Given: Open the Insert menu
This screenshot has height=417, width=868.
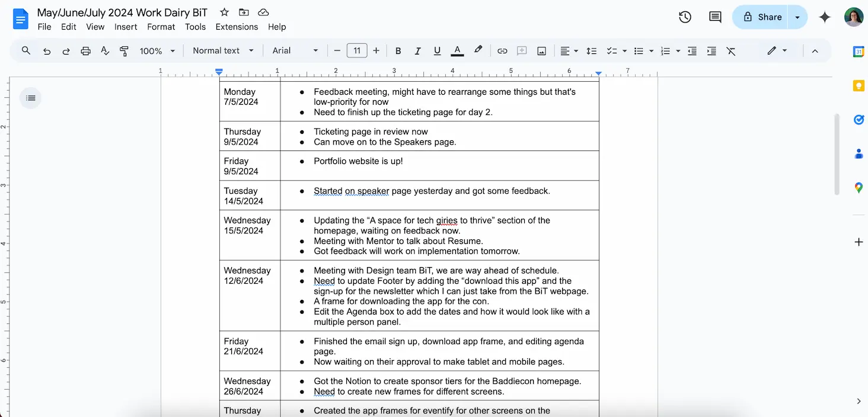Looking at the screenshot, I should (x=126, y=27).
